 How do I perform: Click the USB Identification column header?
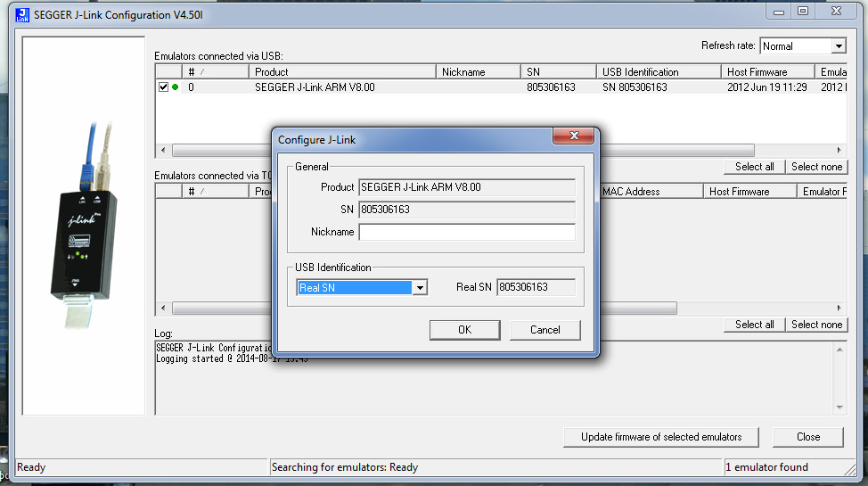[x=659, y=72]
